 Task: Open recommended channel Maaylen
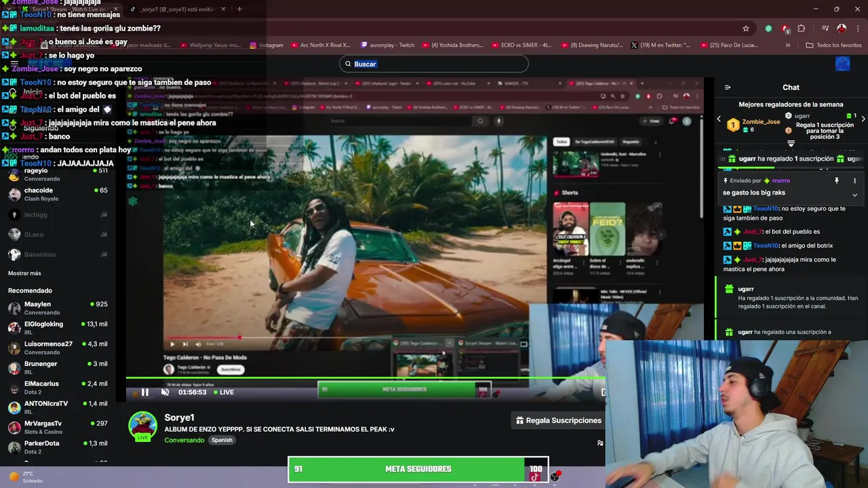pos(58,308)
